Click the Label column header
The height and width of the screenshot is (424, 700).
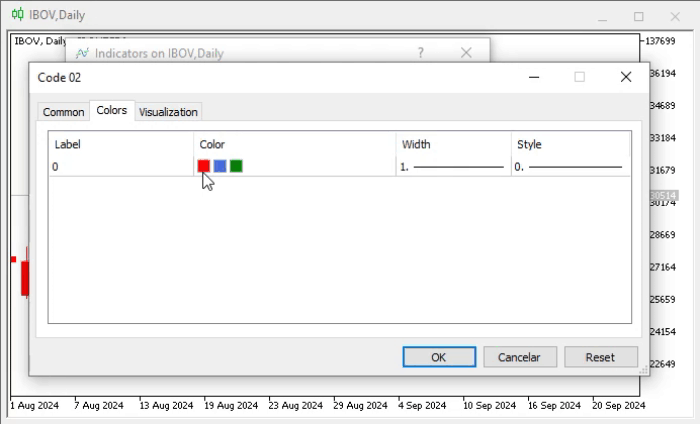pos(121,144)
